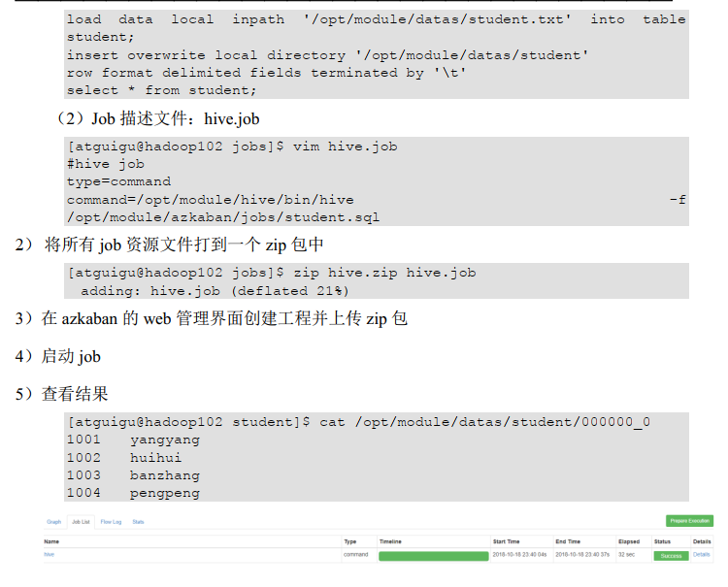Click 'adding: hive.job (deflated 21%)' output
Viewport: 728px width, 587px height.
(215, 291)
